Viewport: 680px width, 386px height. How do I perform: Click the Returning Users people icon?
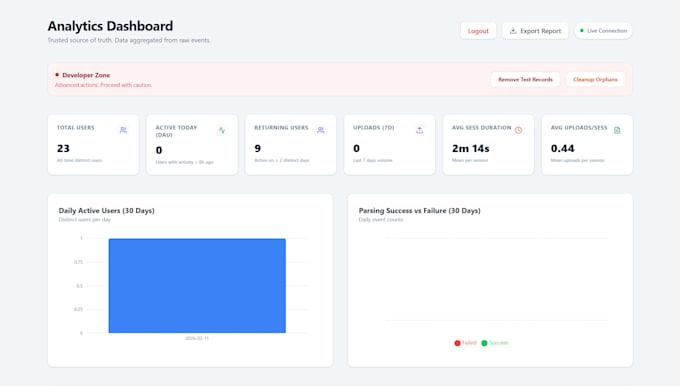(320, 130)
